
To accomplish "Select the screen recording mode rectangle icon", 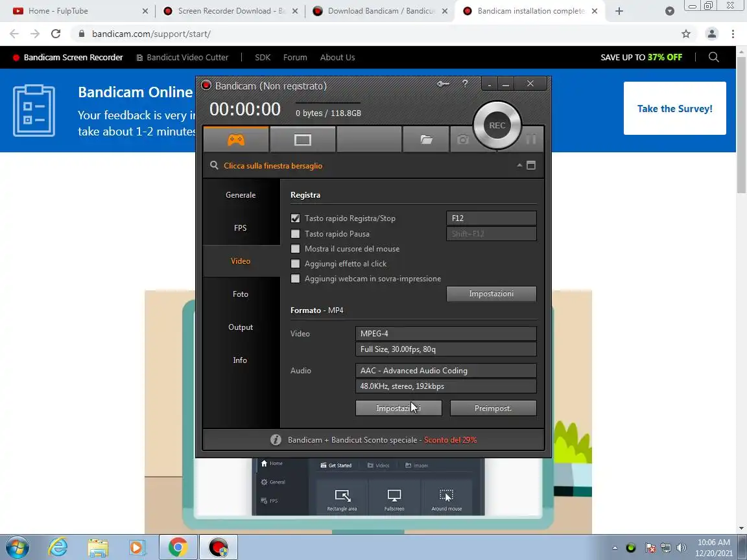I will point(303,139).
